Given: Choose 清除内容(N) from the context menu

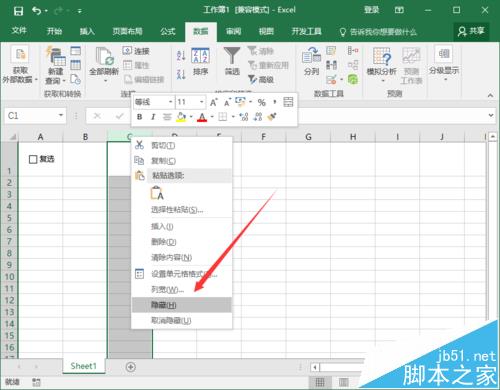Looking at the screenshot, I should 182,257.
